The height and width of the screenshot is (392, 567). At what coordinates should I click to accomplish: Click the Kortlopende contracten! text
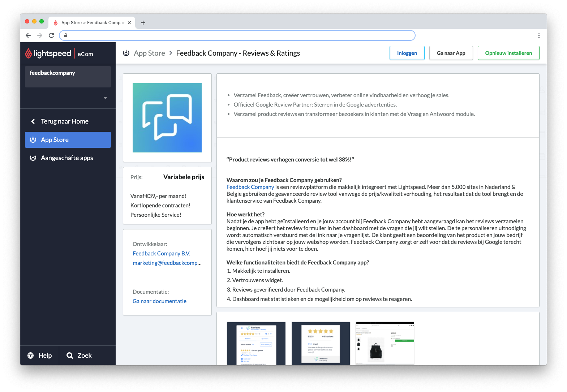pos(160,206)
